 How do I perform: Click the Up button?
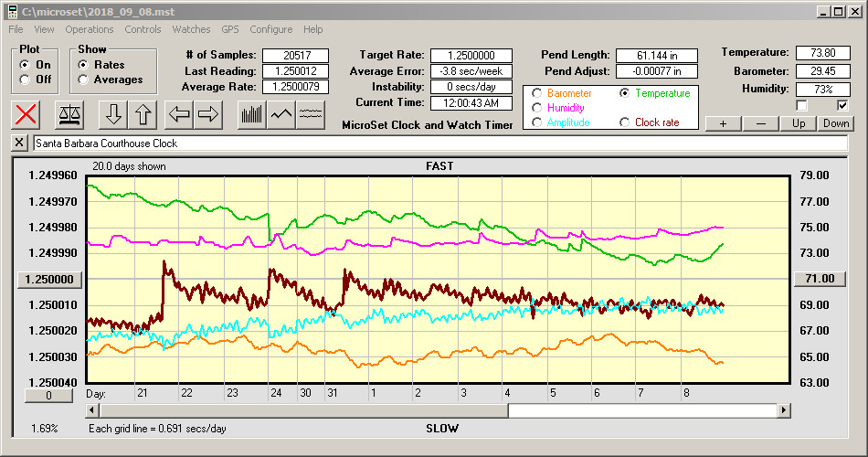[799, 123]
